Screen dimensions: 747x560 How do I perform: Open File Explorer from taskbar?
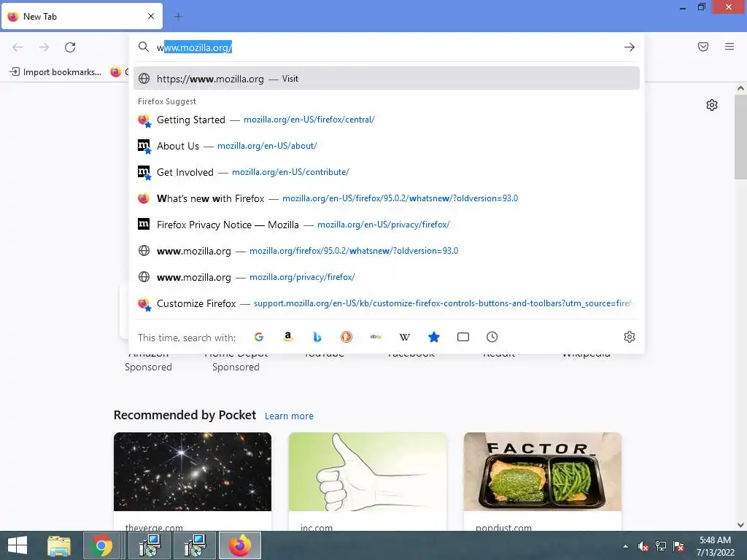click(58, 545)
